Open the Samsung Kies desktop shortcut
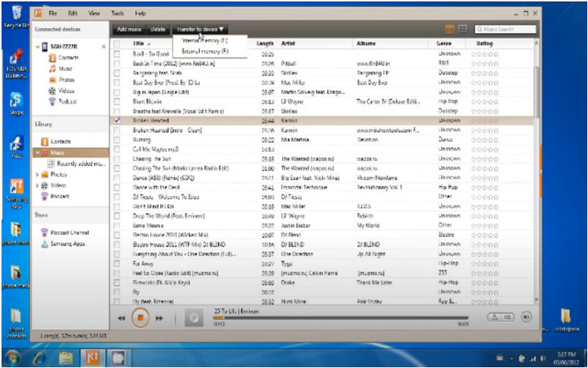The width and height of the screenshot is (588, 368). point(16,194)
